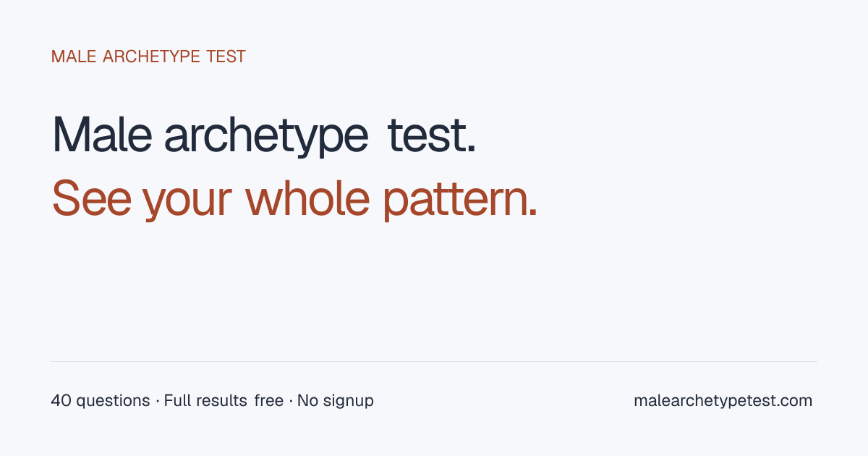Click the 'No signup' text

335,400
